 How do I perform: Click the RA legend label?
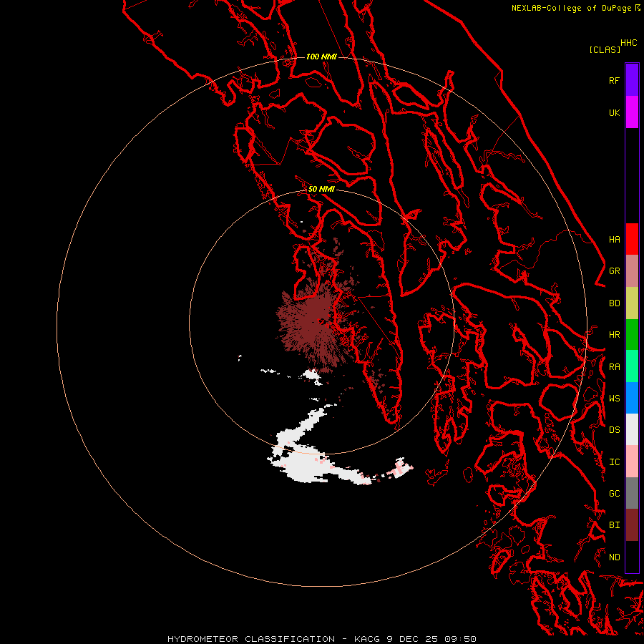click(614, 367)
